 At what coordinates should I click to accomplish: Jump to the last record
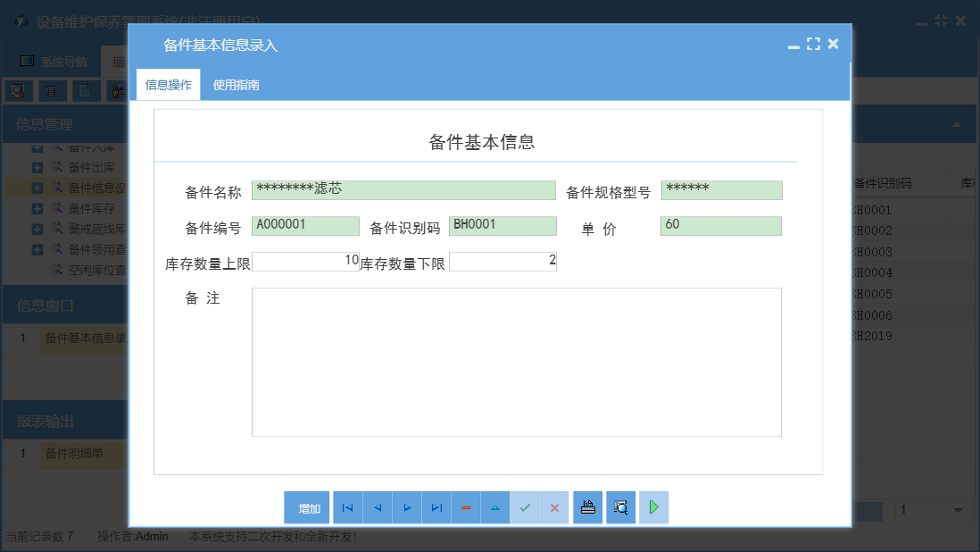click(x=436, y=507)
